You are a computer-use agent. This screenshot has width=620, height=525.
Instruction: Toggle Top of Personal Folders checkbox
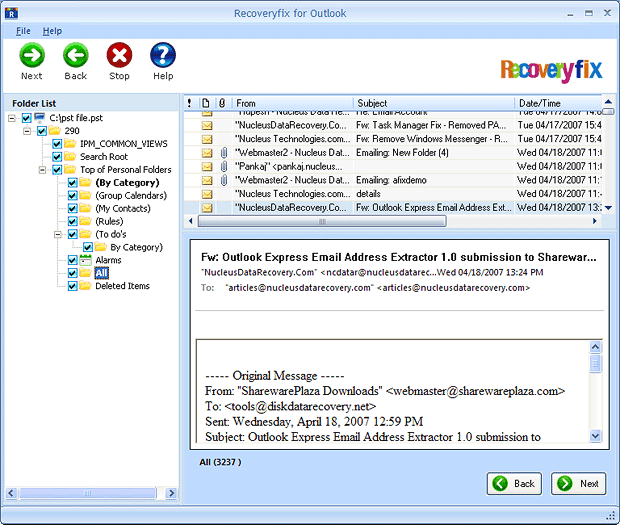coord(57,170)
